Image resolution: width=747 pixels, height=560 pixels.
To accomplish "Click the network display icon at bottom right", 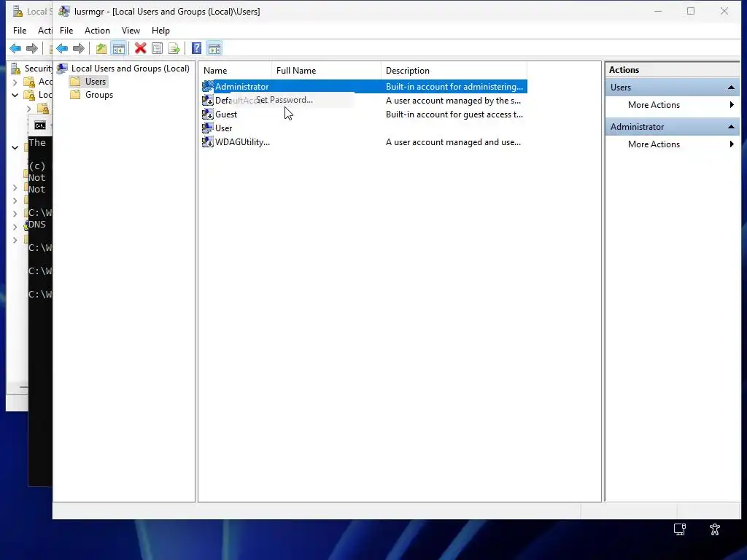I will pos(680,529).
